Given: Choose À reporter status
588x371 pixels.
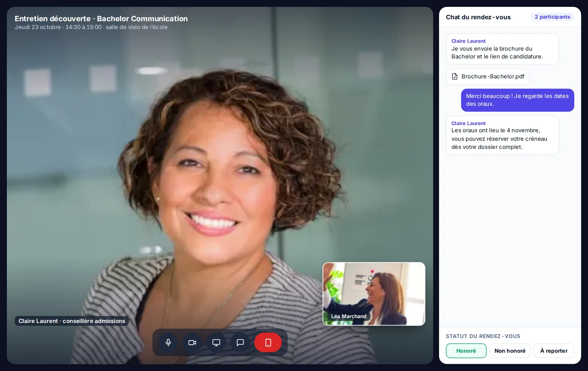Looking at the screenshot, I should click(554, 351).
